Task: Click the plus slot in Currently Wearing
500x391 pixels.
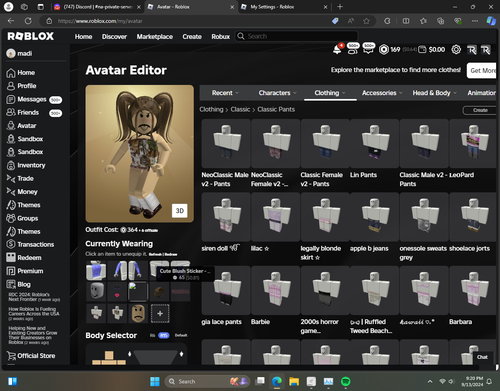Action: pos(160,313)
